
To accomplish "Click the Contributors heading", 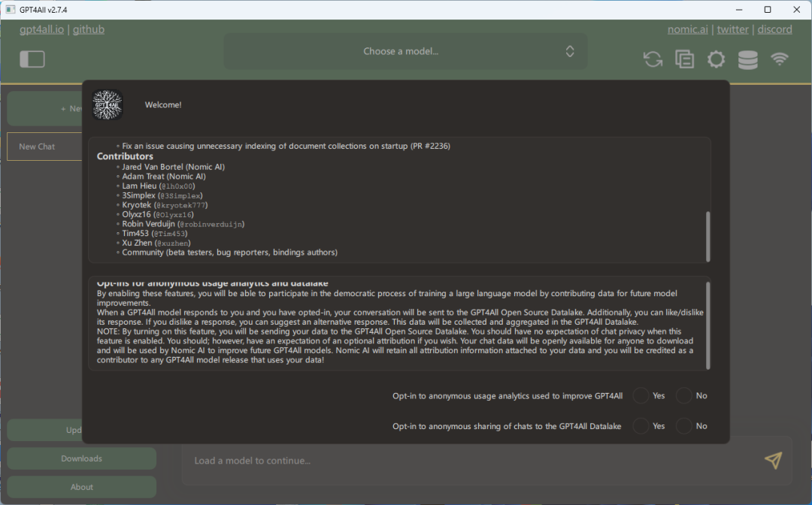I will point(125,156).
